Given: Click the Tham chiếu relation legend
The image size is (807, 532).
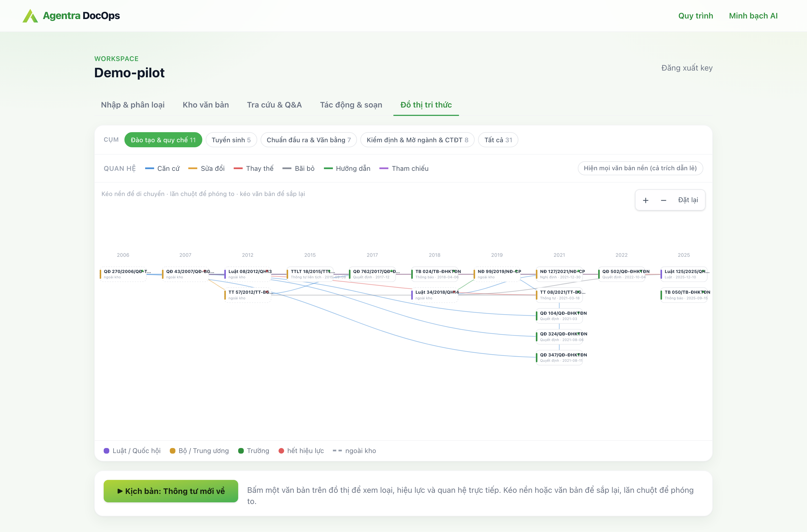Looking at the screenshot, I should pyautogui.click(x=404, y=169).
